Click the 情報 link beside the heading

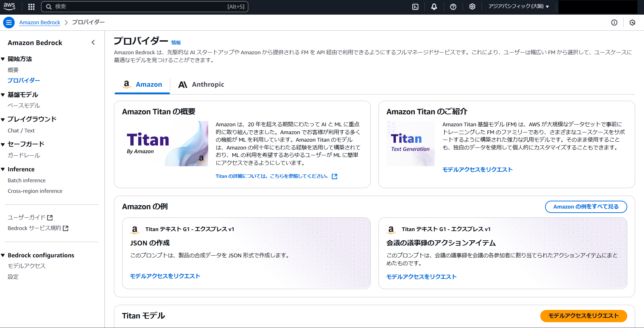tap(176, 43)
